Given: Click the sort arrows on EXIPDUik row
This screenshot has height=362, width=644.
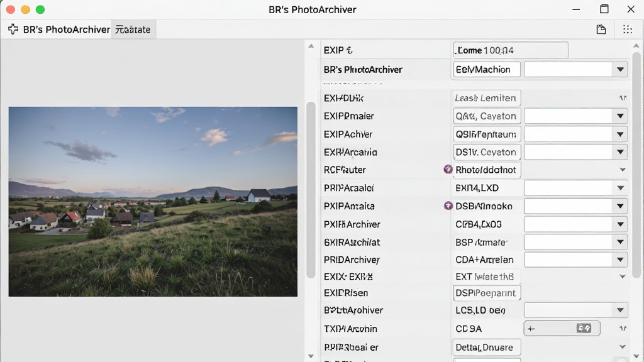Looking at the screenshot, I should click(x=623, y=97).
